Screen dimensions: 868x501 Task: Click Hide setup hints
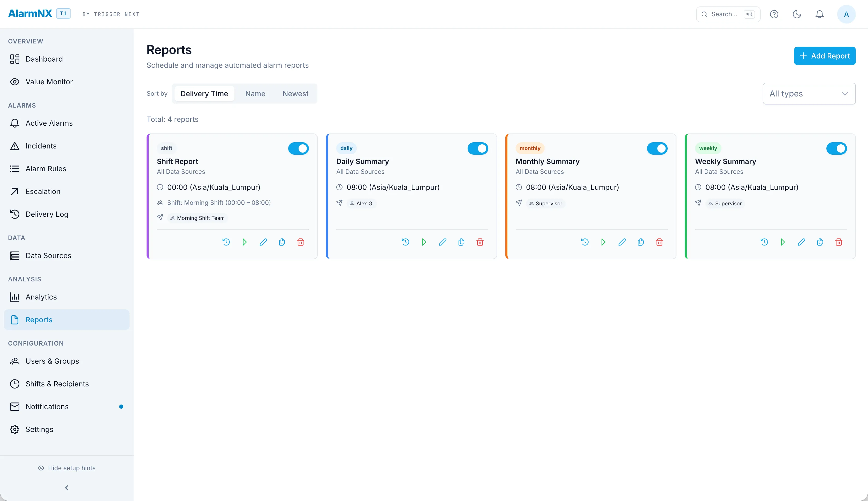click(67, 468)
